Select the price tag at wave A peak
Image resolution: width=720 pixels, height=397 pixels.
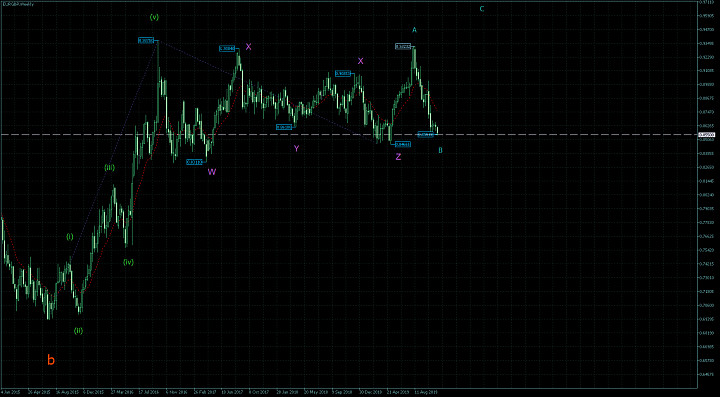click(x=403, y=46)
